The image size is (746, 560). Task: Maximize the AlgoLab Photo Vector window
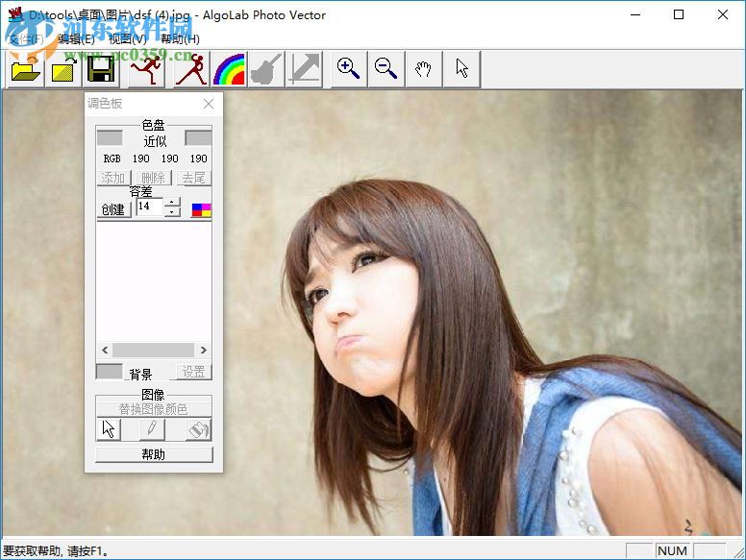[679, 14]
